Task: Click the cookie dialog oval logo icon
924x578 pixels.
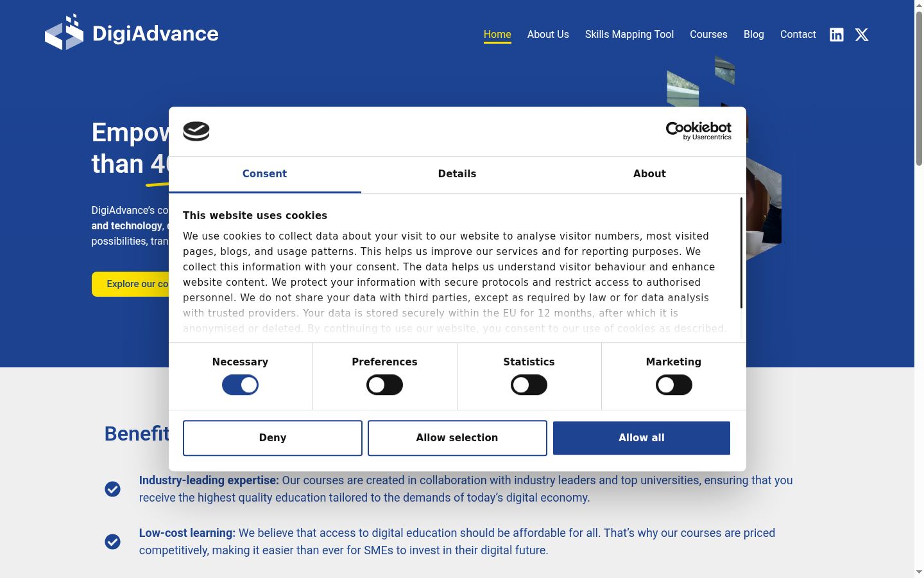Action: point(196,131)
